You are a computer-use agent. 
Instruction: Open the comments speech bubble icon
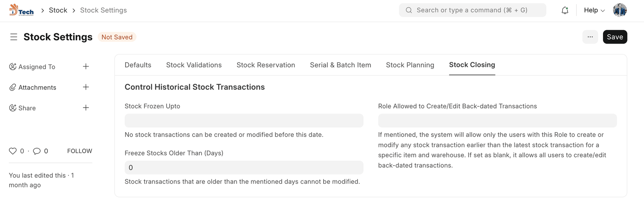pyautogui.click(x=37, y=151)
